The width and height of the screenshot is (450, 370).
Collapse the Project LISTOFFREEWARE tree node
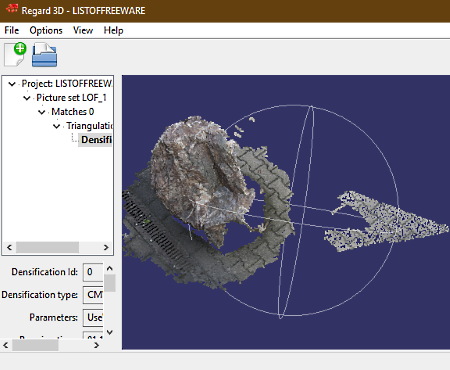point(12,84)
